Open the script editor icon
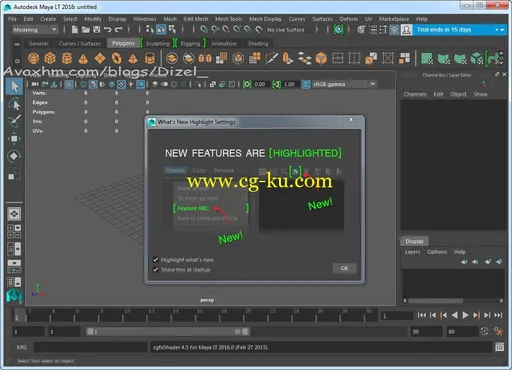 click(500, 347)
